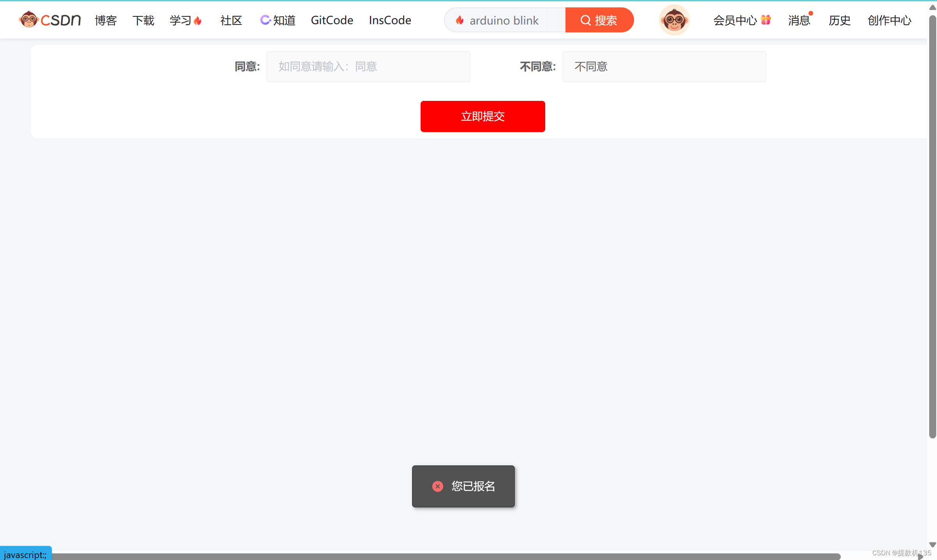Open the GitCode link
The image size is (937, 560).
click(332, 20)
